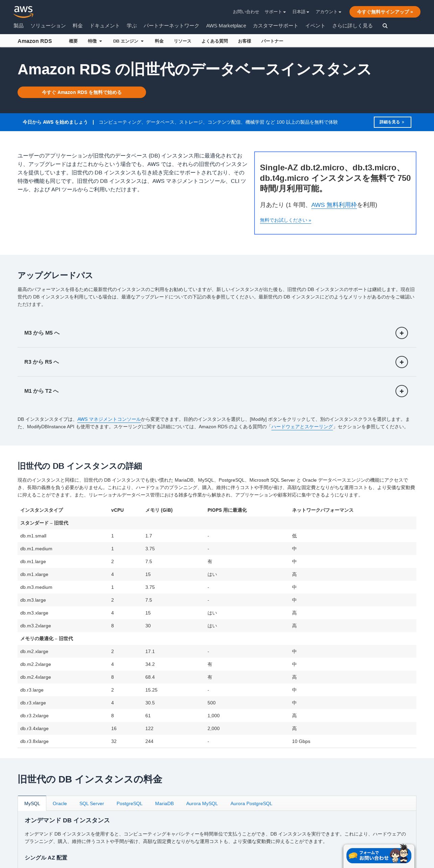Open the 学ぶ menu
Viewport: 434px width, 868px height.
132,26
